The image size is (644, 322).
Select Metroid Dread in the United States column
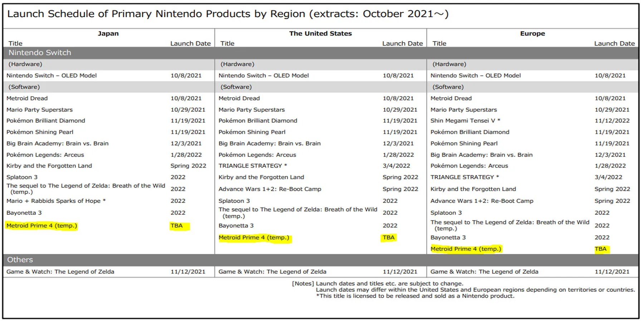[239, 98]
